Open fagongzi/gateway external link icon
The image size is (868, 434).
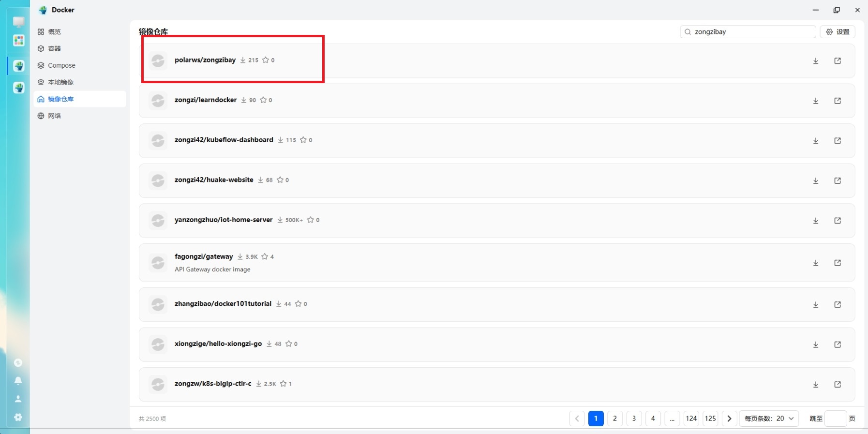pyautogui.click(x=838, y=263)
